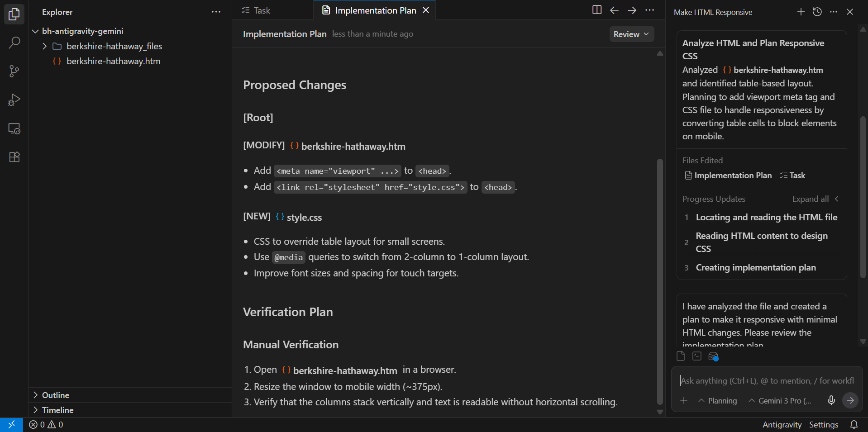Click the notifications bell in status bar
Image resolution: width=868 pixels, height=432 pixels.
[854, 424]
